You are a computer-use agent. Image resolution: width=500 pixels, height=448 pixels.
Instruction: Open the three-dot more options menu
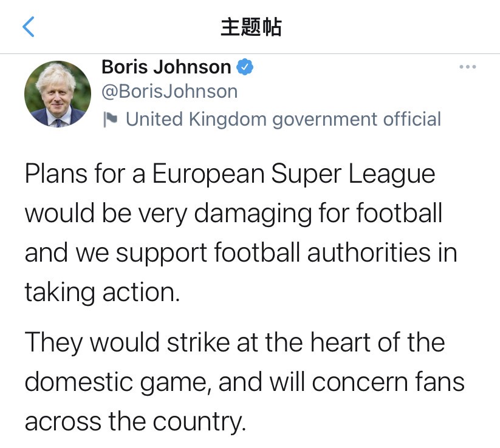[x=467, y=67]
